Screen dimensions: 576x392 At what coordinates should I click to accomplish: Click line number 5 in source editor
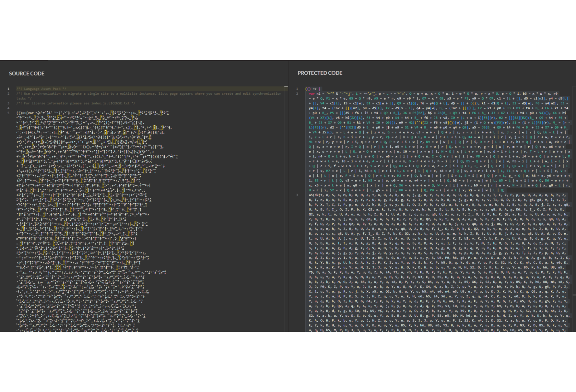[9, 113]
